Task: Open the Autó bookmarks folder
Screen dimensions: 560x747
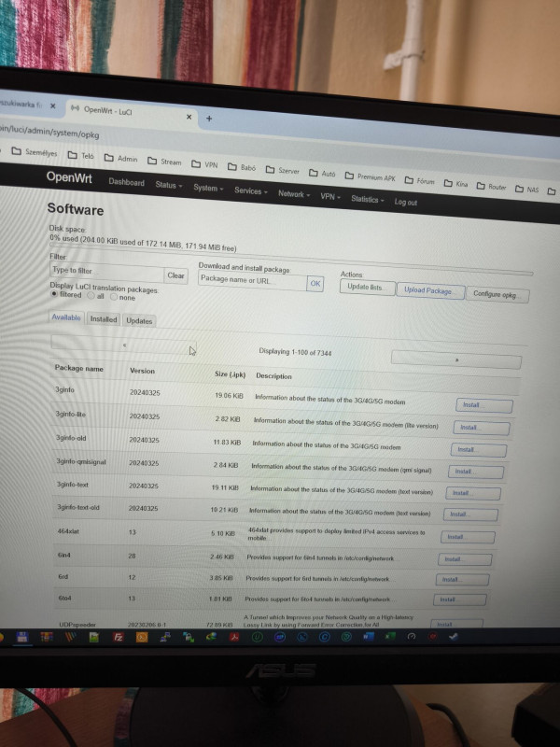Action: [322, 174]
